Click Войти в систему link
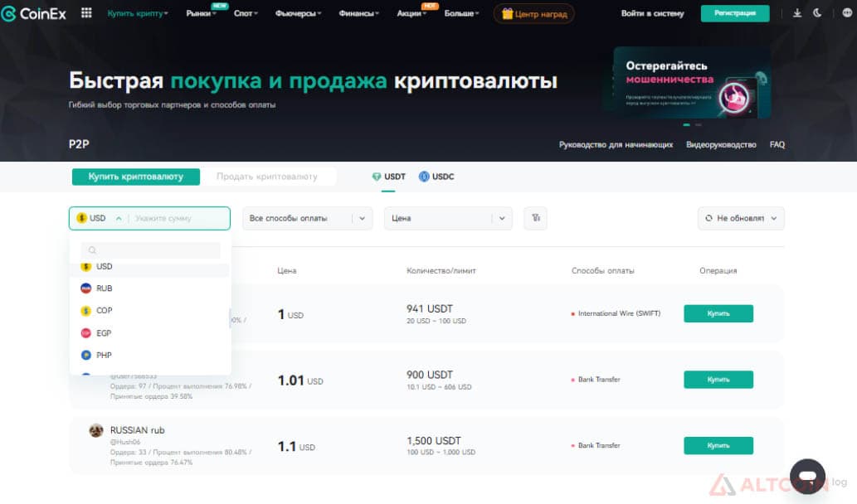This screenshot has width=857, height=504. pos(653,13)
